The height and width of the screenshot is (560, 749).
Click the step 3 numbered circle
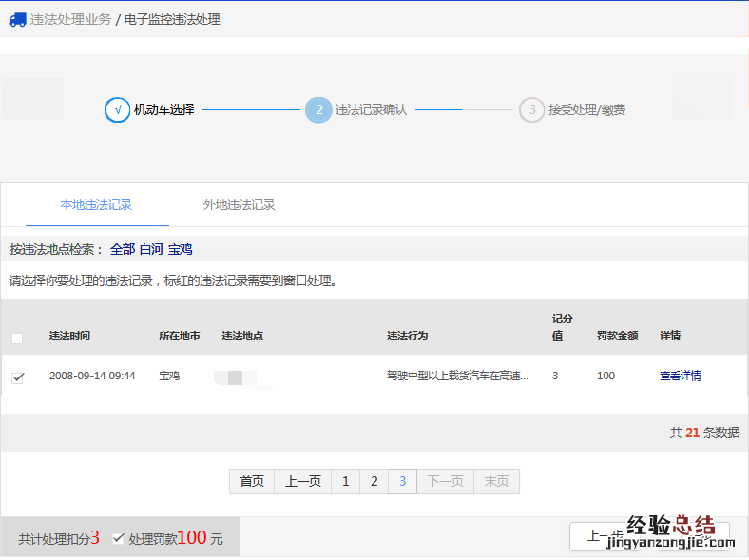click(x=531, y=110)
